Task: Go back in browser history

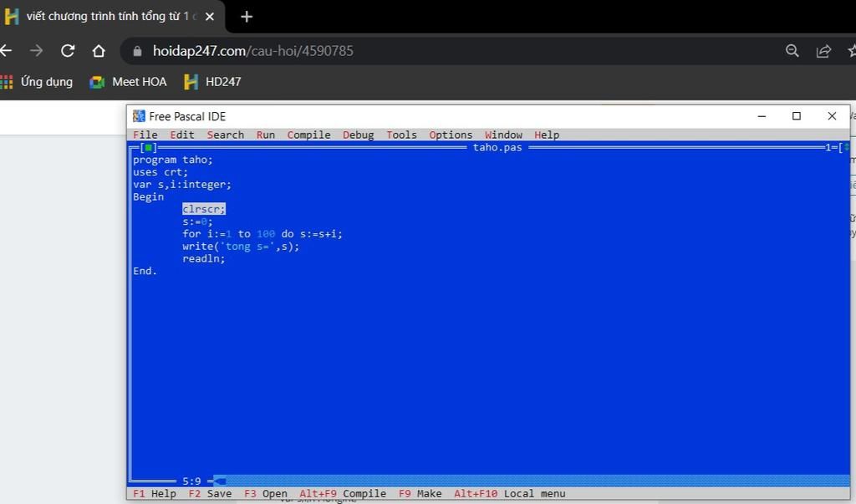Action: [6, 51]
